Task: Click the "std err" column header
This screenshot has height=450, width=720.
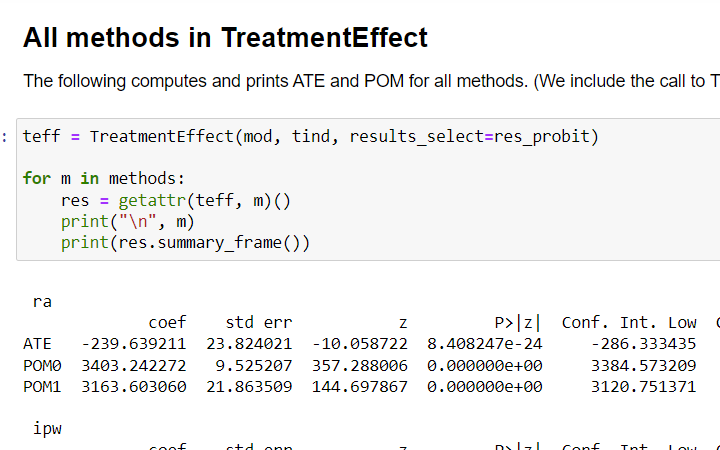Action: [x=258, y=323]
